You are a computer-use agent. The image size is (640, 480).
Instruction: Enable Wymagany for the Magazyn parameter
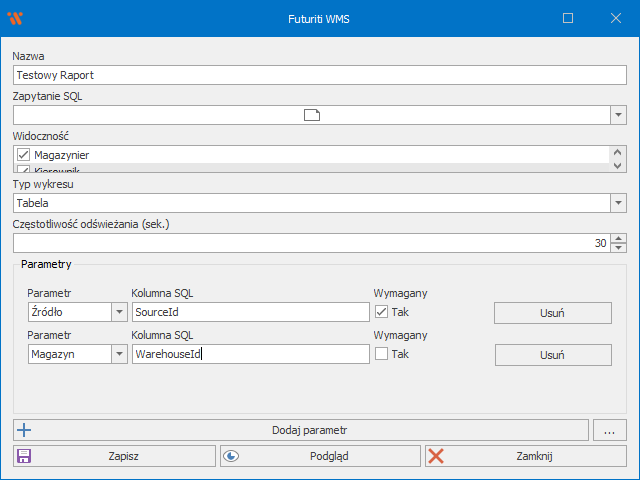pyautogui.click(x=381, y=354)
